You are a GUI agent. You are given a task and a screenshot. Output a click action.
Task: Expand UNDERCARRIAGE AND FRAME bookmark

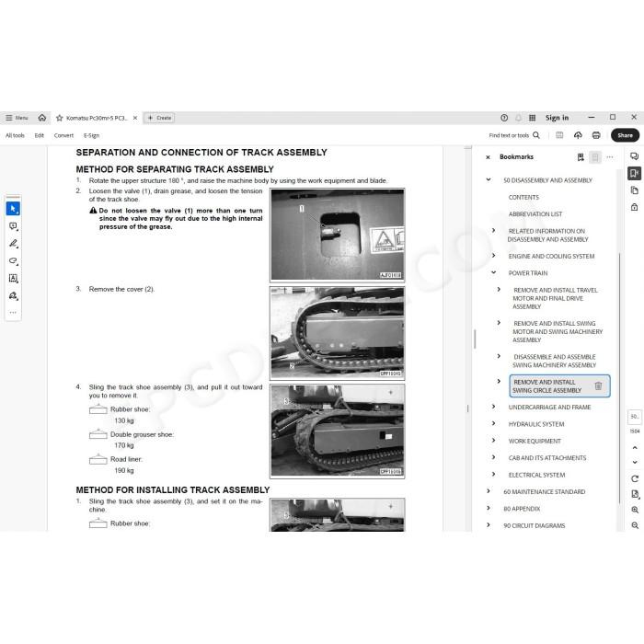click(494, 407)
